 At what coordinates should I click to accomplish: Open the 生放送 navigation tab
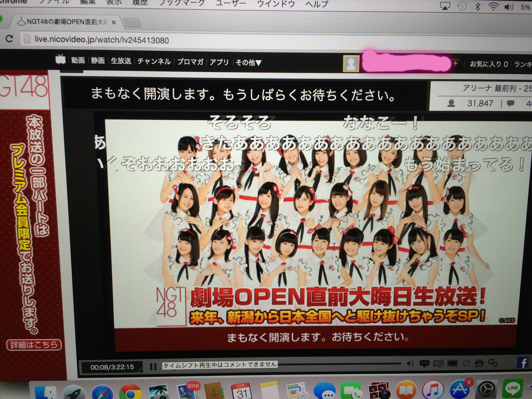tap(121, 61)
